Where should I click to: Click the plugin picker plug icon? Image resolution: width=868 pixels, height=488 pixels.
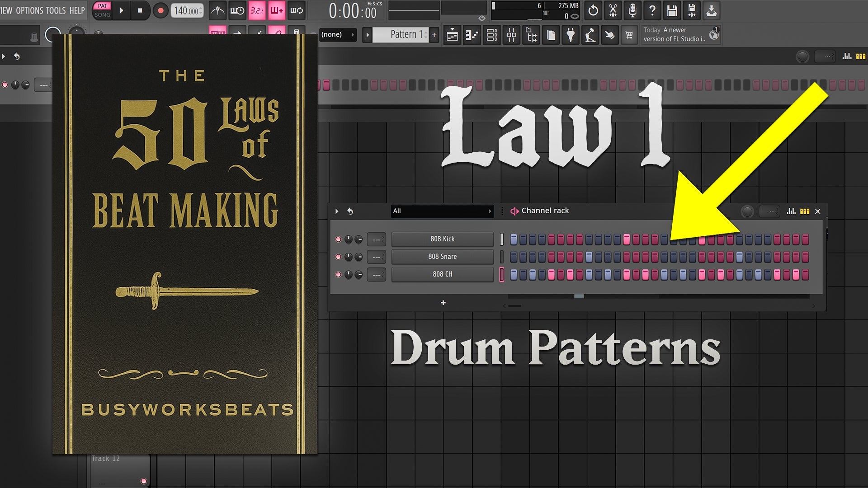(x=570, y=35)
